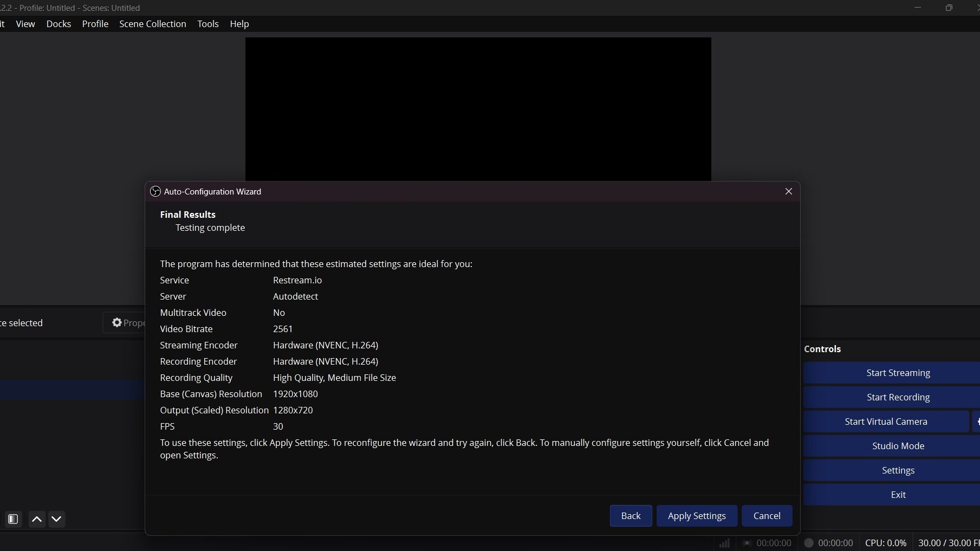
Task: Click the OBS logo in wizard title bar
Action: coord(155,191)
